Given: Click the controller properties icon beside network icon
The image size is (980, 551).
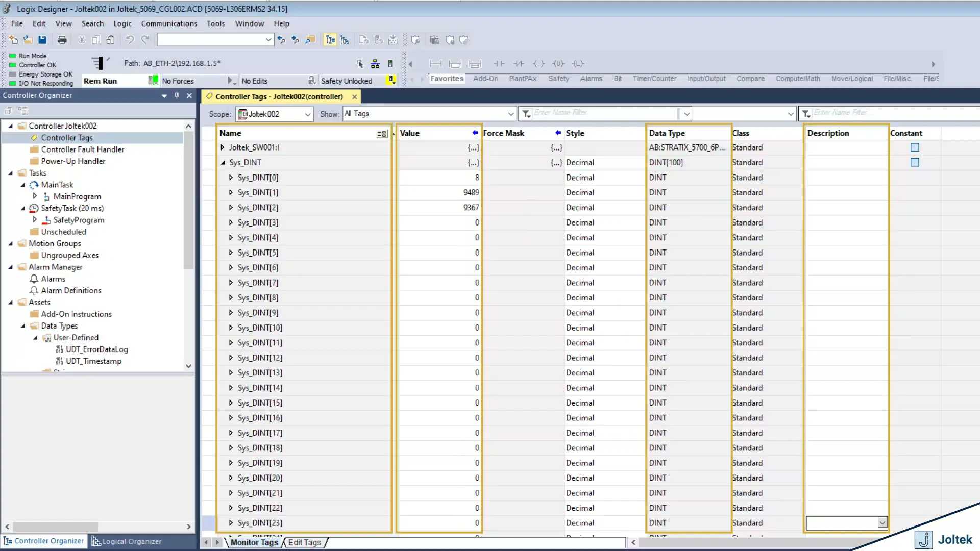Looking at the screenshot, I should coord(390,64).
